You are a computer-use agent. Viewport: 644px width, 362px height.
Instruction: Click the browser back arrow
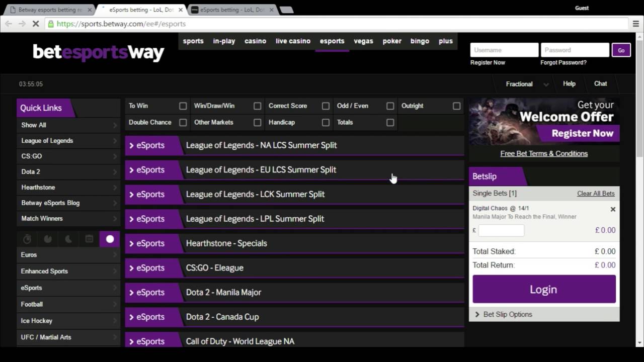9,24
